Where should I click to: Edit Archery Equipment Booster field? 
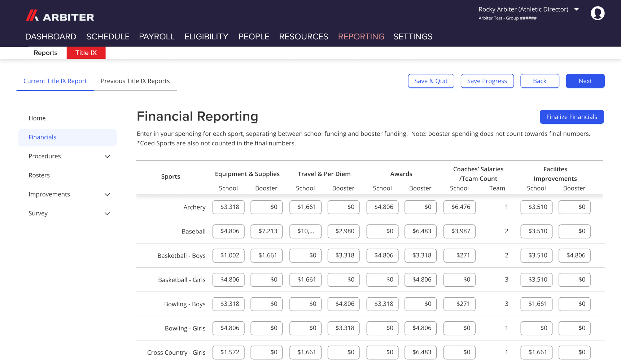267,207
